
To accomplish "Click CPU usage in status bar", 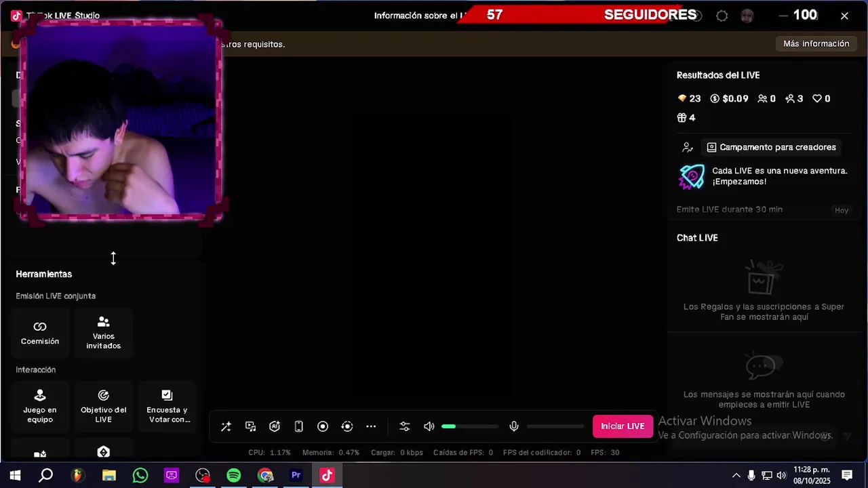I will (269, 452).
